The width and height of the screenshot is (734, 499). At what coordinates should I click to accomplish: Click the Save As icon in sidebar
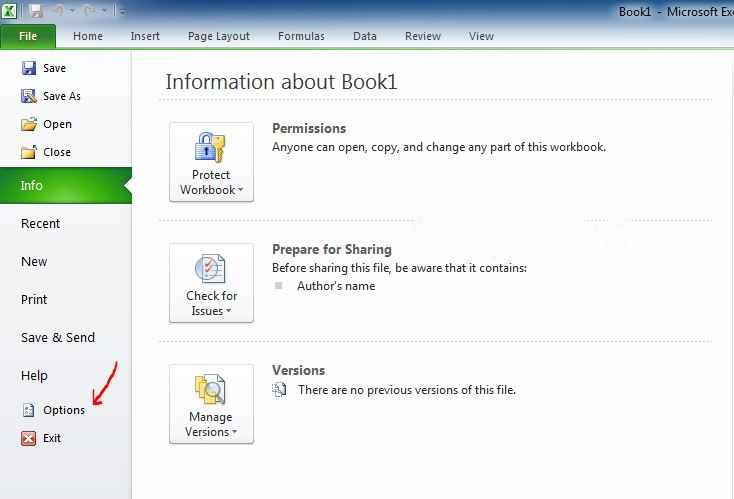[x=29, y=96]
